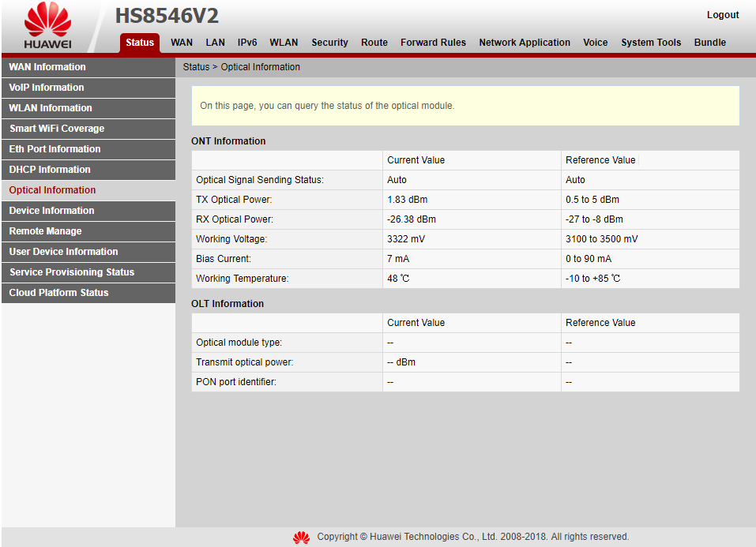The width and height of the screenshot is (756, 547).
Task: Click the Huawei logo in the header
Action: pyautogui.click(x=47, y=25)
